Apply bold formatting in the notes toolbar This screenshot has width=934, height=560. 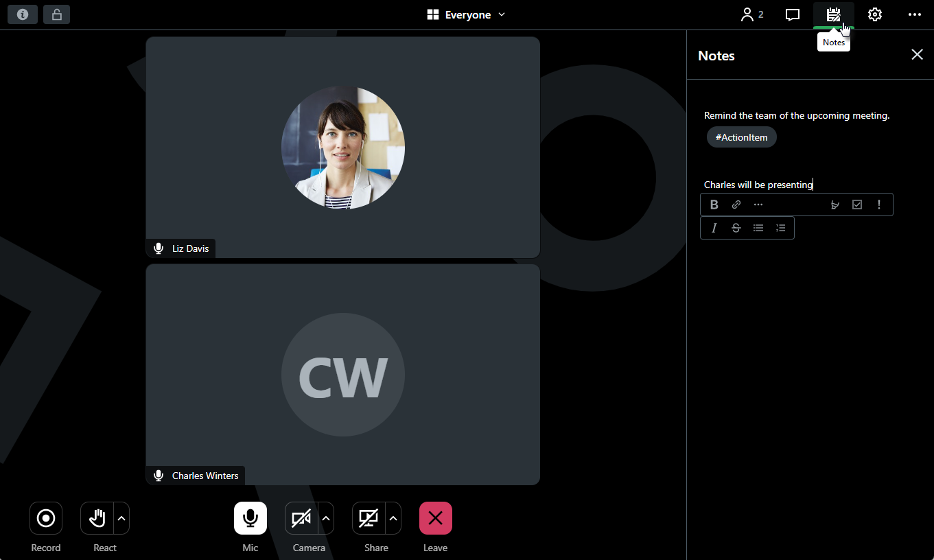pyautogui.click(x=714, y=205)
